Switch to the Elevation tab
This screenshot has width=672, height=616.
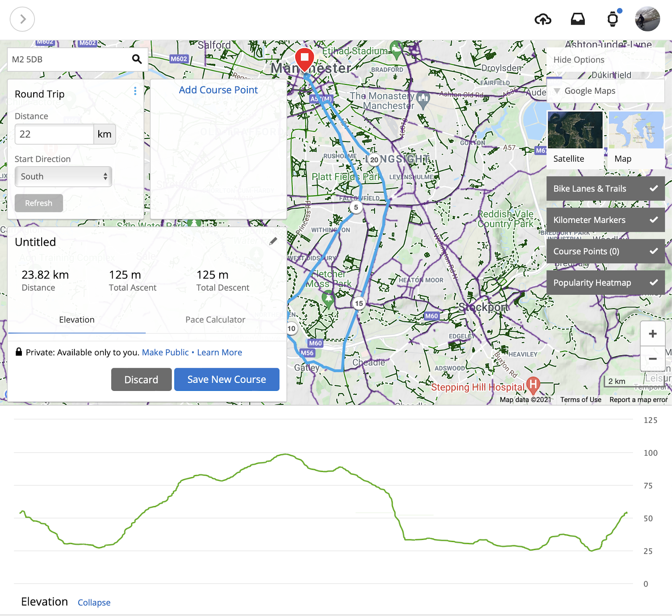pyautogui.click(x=77, y=320)
